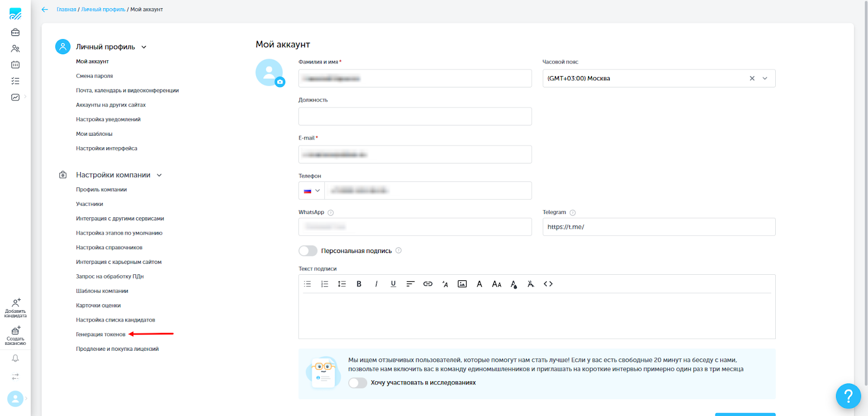Viewport: 868px width, 416px height.
Task: Click the Bold formatting icon
Action: pos(359,284)
